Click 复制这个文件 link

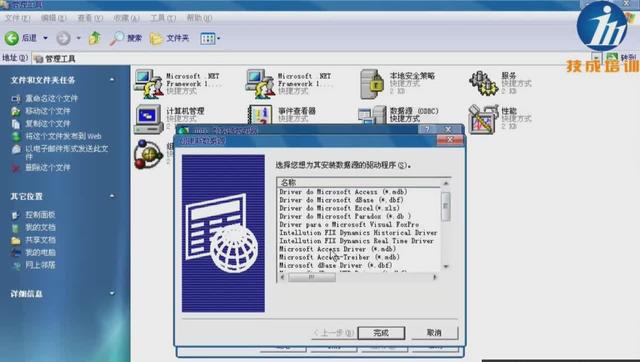click(48, 124)
